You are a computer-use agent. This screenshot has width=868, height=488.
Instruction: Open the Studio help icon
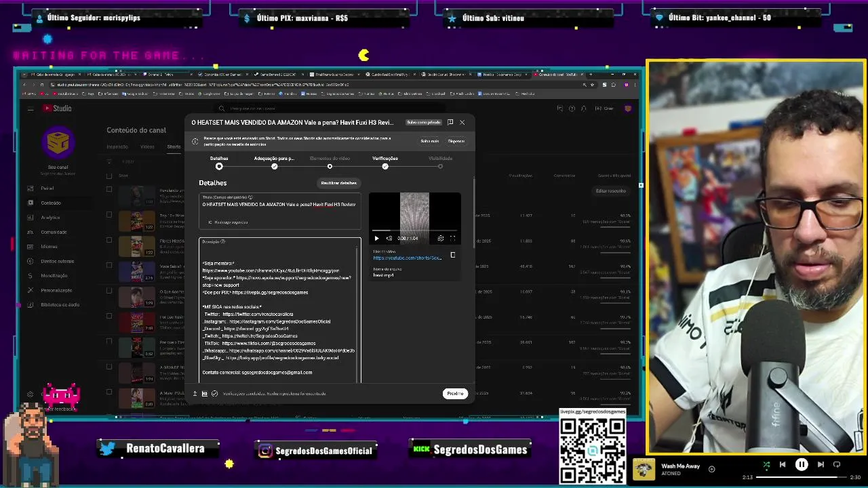pos(572,108)
